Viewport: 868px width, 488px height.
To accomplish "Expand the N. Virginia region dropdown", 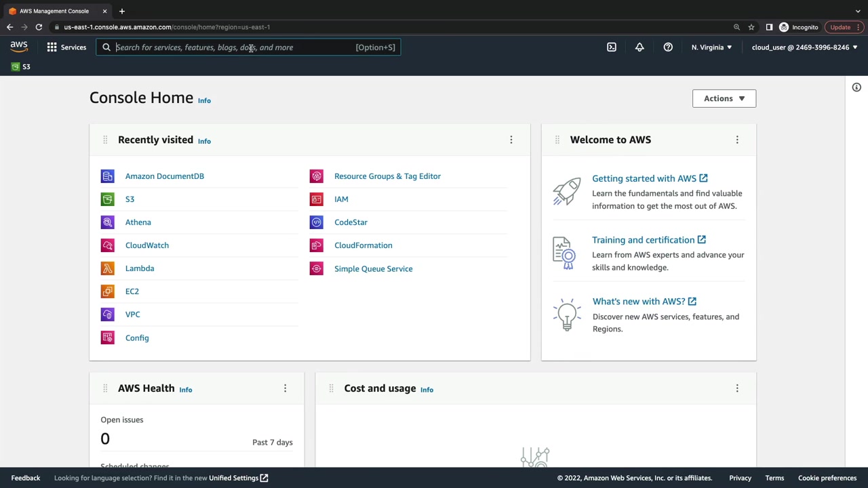I will tap(711, 47).
